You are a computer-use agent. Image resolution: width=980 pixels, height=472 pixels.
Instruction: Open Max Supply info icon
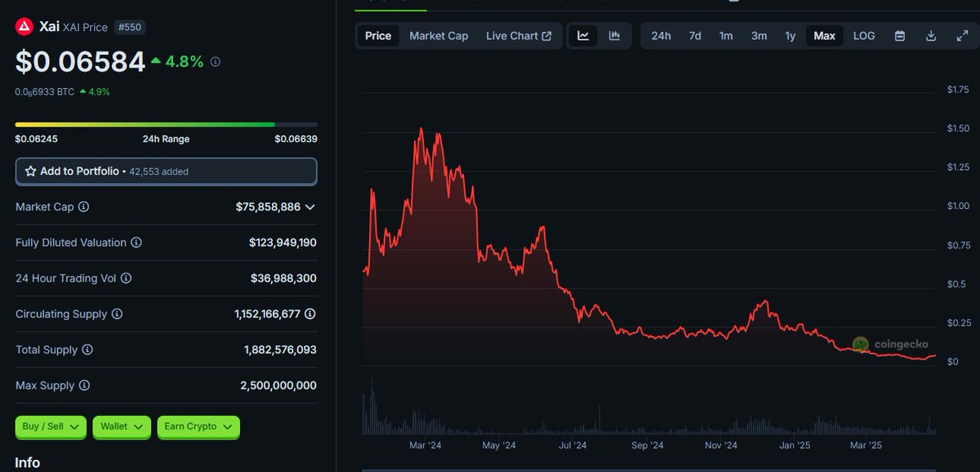tap(84, 385)
